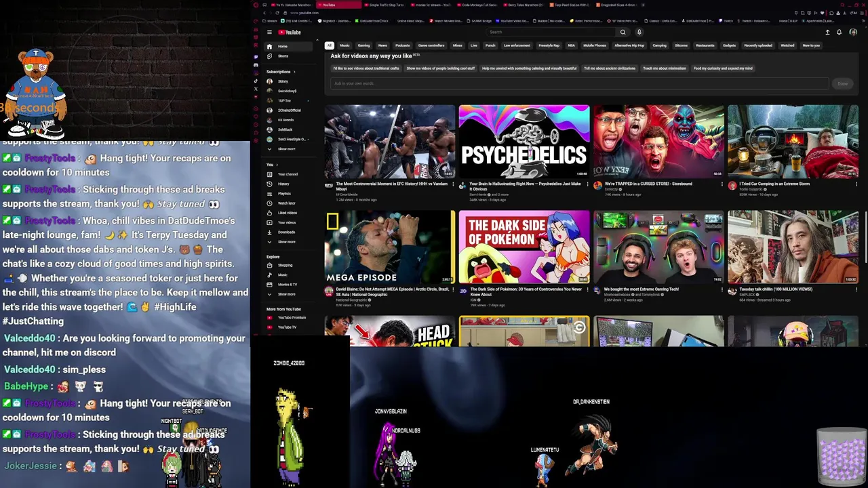The image size is (868, 488).
Task: Open Psychedelics video thumbnail
Action: [524, 141]
